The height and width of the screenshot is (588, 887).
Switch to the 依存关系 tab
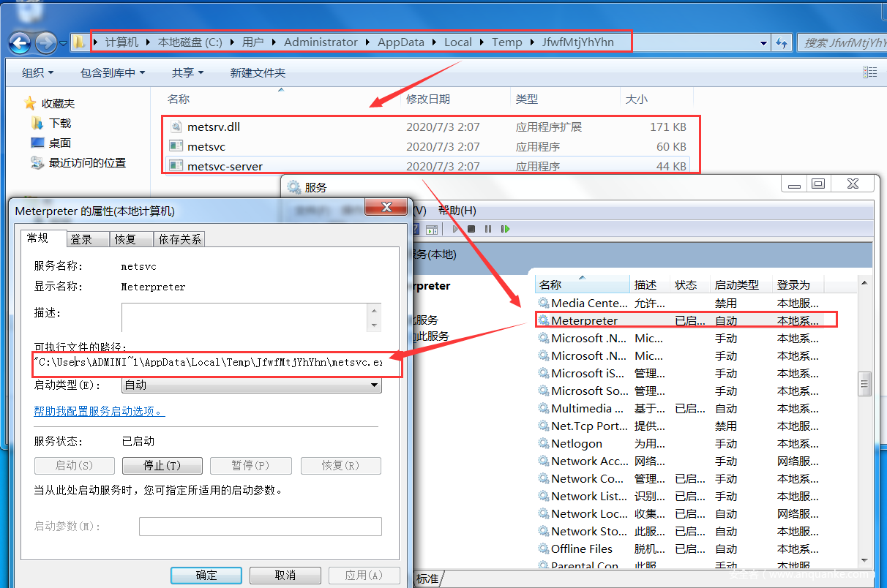[180, 239]
